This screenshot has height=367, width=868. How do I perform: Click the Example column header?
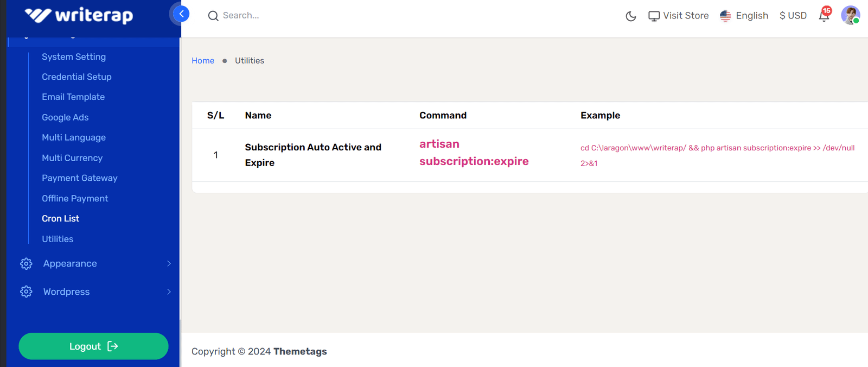tap(600, 116)
